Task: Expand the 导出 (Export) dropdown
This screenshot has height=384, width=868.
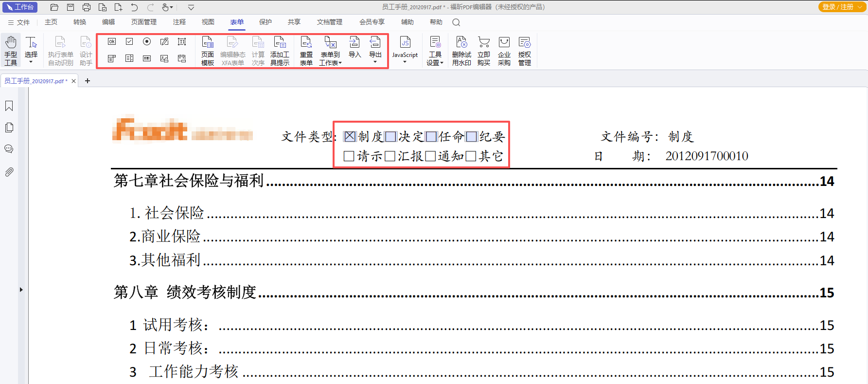Action: pyautogui.click(x=375, y=62)
